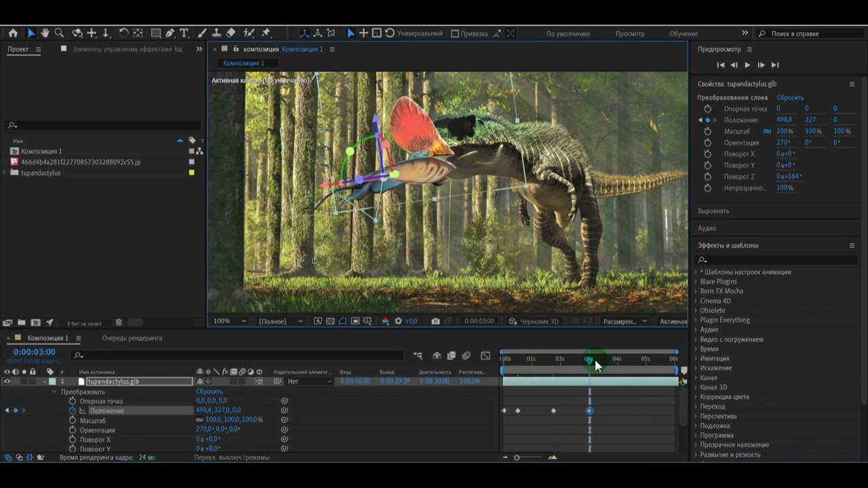Click the timeline zoom slider handle
Screen dimensions: 868x488
tap(517, 457)
